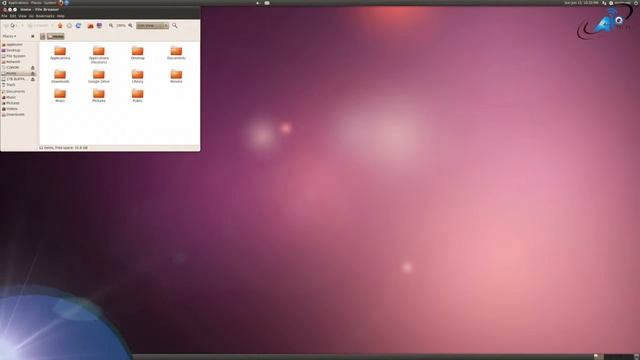Open the Desktop folder icon in the file pane
Image resolution: width=640 pixels, height=360 pixels.
pos(138,53)
